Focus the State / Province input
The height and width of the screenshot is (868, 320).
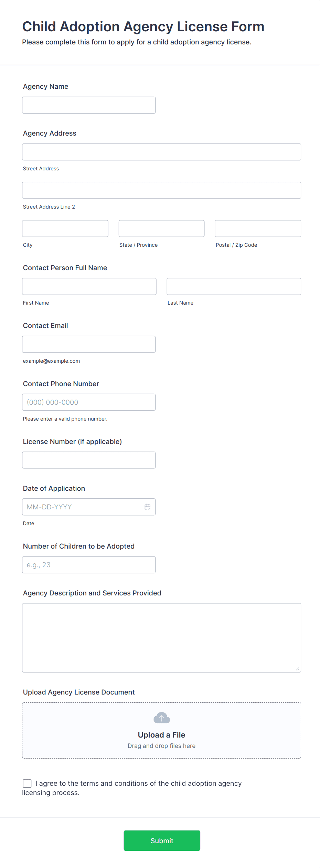(161, 229)
